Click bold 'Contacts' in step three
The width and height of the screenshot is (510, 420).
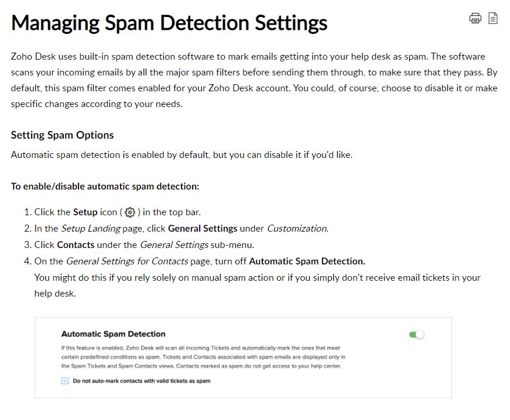[76, 245]
